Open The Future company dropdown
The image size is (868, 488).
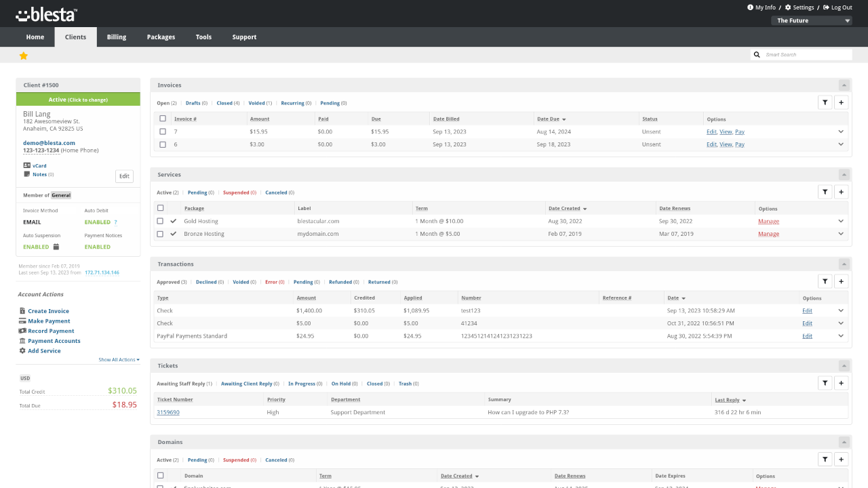[811, 20]
